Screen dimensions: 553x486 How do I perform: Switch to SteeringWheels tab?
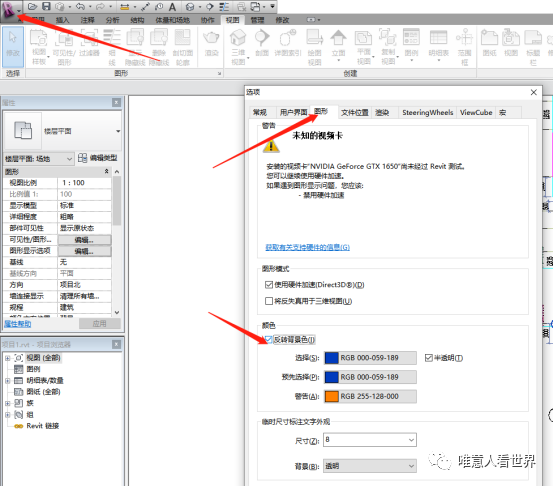pos(427,113)
